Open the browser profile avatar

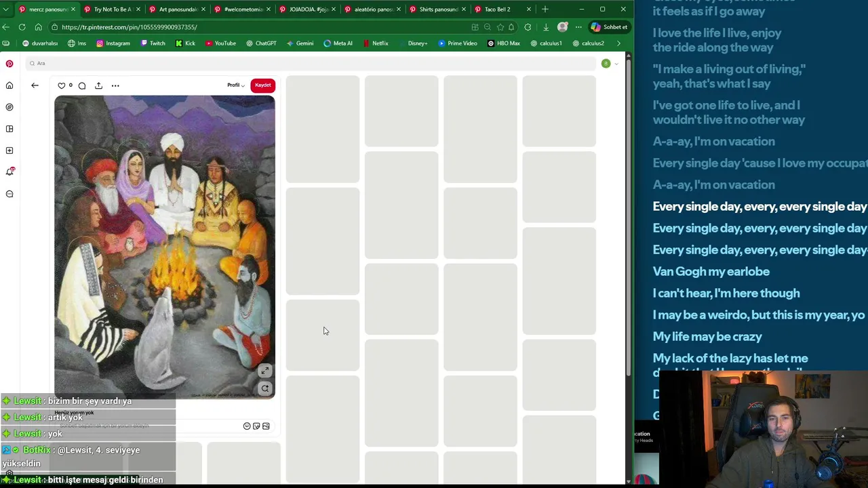(x=562, y=27)
